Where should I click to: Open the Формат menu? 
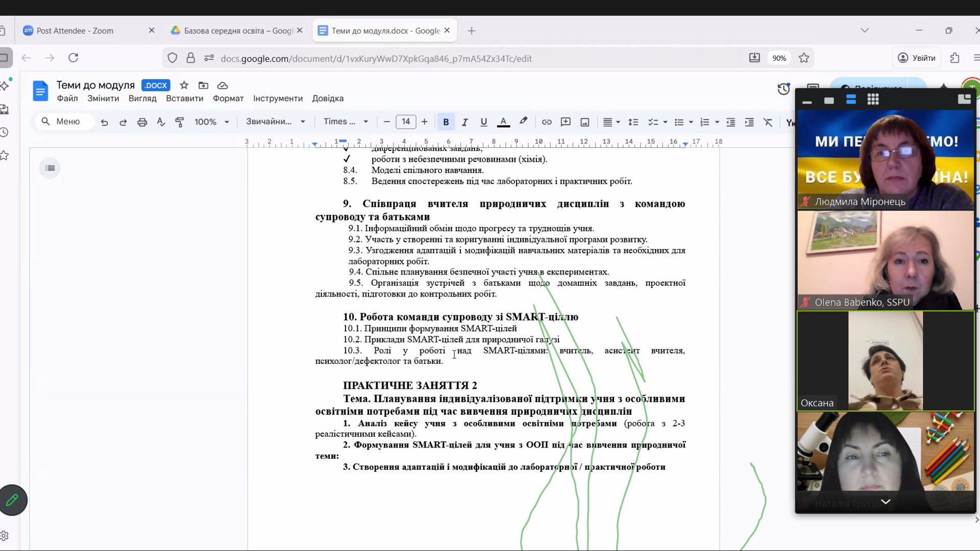(x=228, y=98)
